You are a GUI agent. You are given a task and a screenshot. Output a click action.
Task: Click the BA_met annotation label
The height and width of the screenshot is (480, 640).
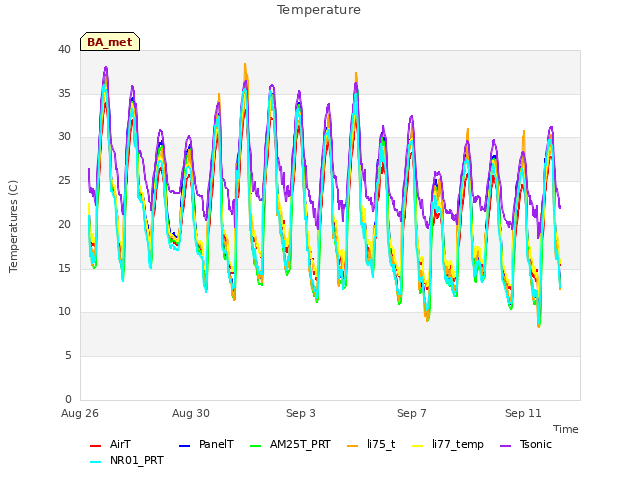pos(110,42)
